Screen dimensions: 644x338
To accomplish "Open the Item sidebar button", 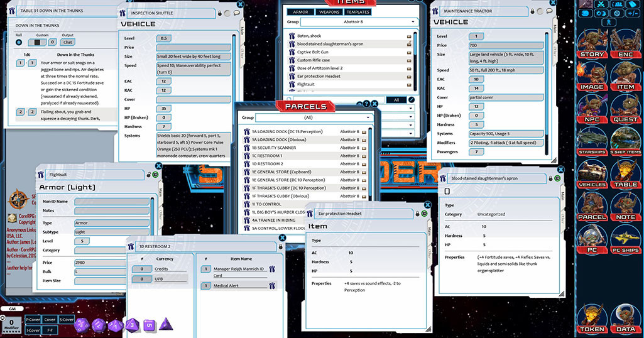I will tap(626, 77).
